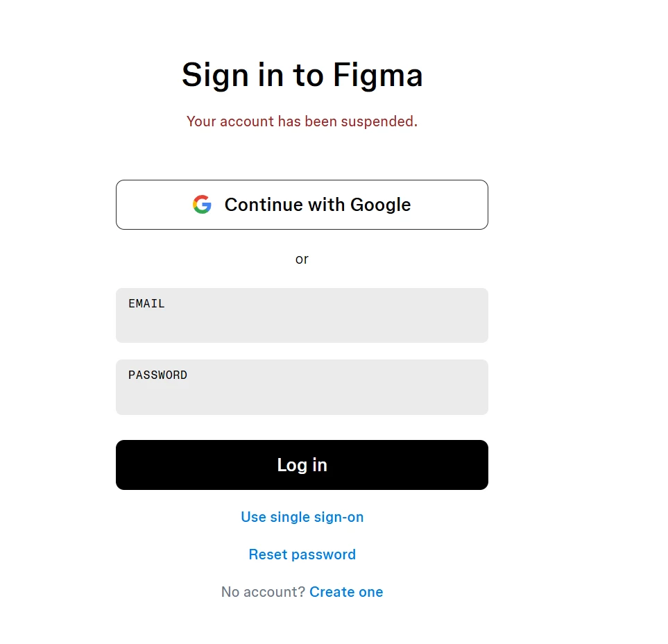Click the "No account?" text

264,592
